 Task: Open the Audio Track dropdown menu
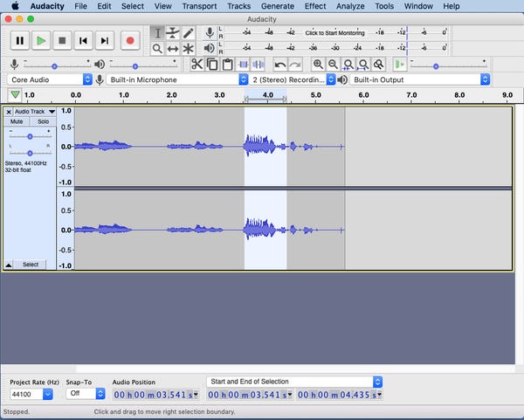pos(34,112)
